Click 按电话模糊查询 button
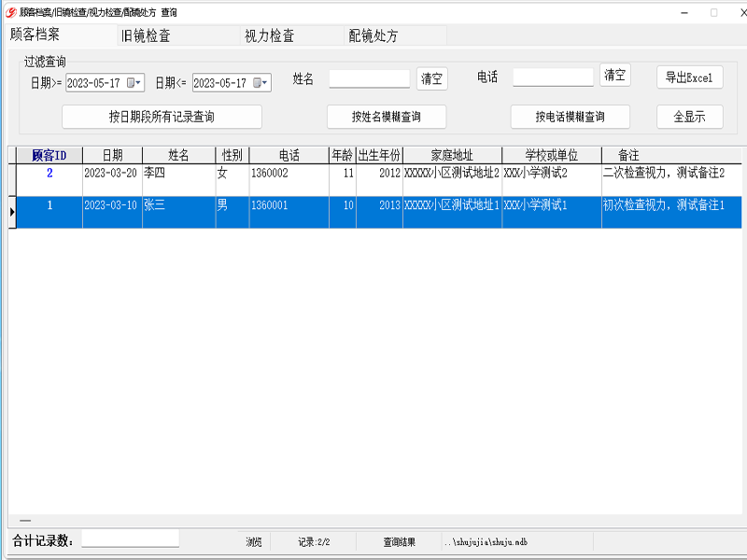Viewport: 747px width, 560px height. [571, 117]
